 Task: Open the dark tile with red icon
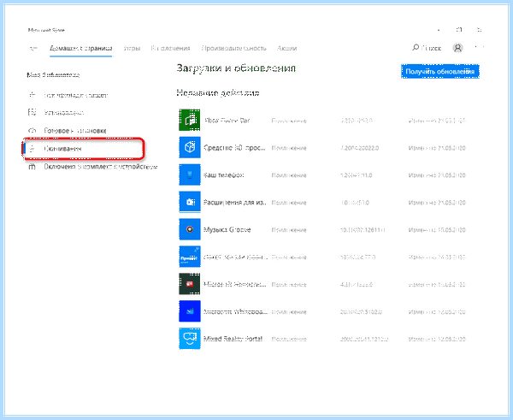point(190,284)
